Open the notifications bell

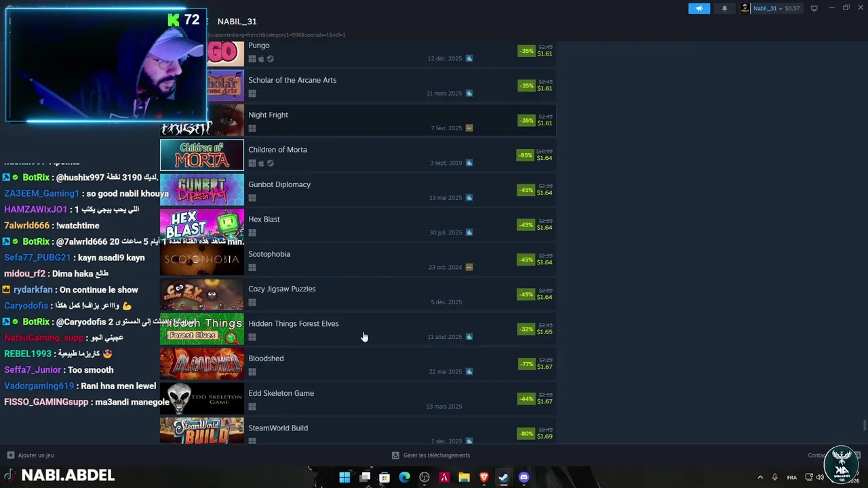(724, 8)
